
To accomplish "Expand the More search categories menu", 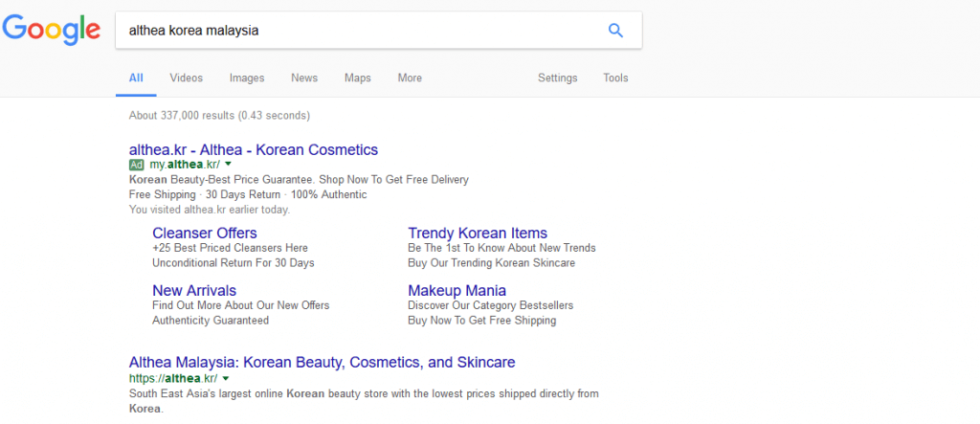I will [410, 78].
